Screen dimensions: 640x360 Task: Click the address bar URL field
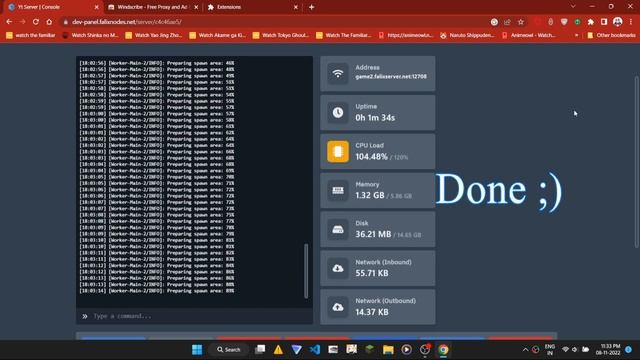tap(273, 22)
